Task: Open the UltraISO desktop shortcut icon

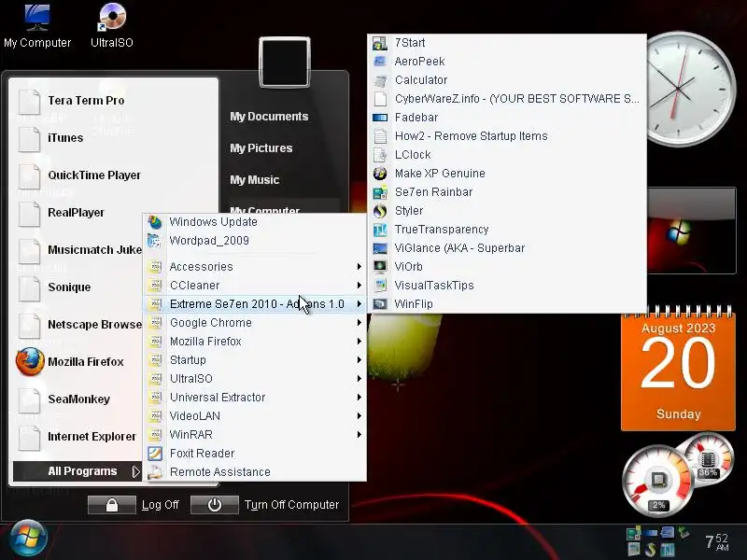Action: coord(112,17)
